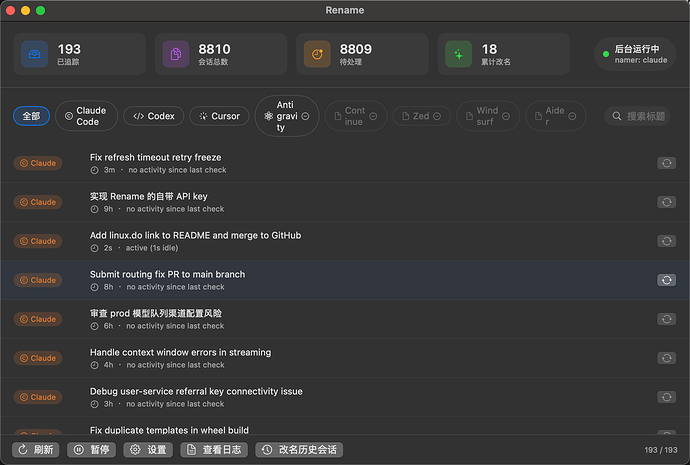Image resolution: width=690 pixels, height=465 pixels.
Task: Select the Zed filter tab
Action: 421,116
